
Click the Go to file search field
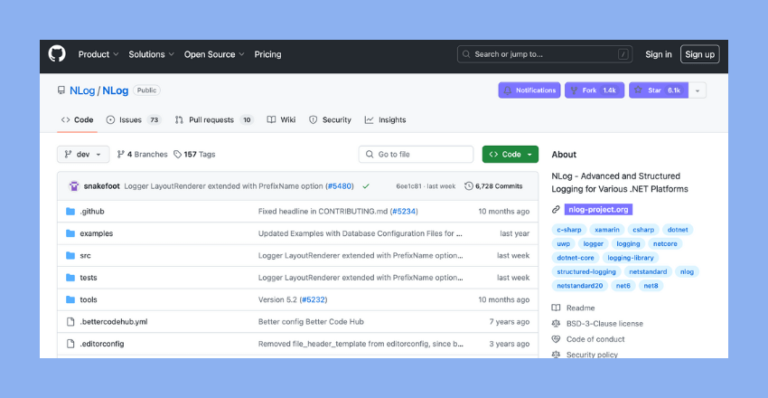(416, 154)
